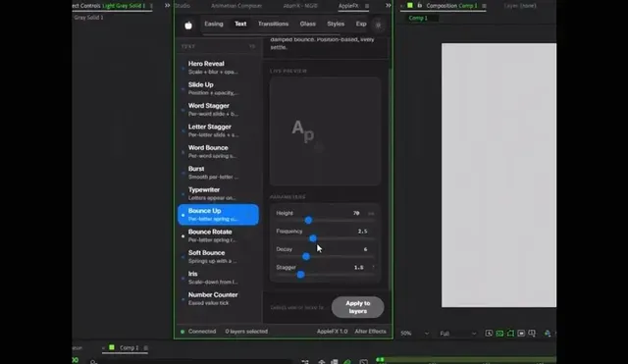Screen dimensions: 628x364
Task: Show hidden panels via AppleFX group double-arrow
Action: [389, 6]
